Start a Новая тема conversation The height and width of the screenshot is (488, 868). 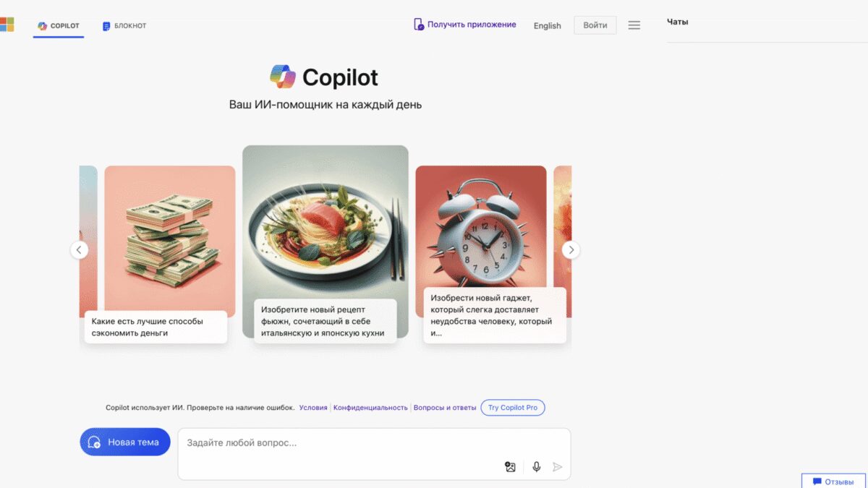click(125, 442)
